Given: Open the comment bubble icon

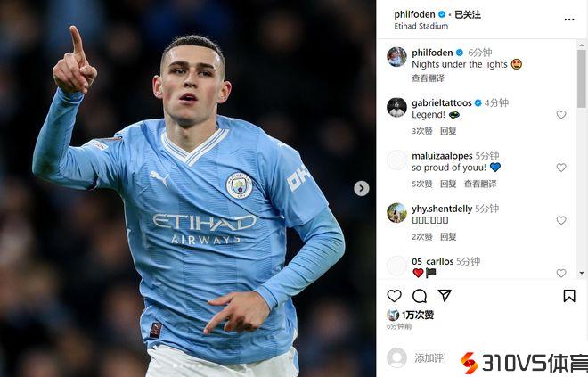Looking at the screenshot, I should (x=420, y=296).
